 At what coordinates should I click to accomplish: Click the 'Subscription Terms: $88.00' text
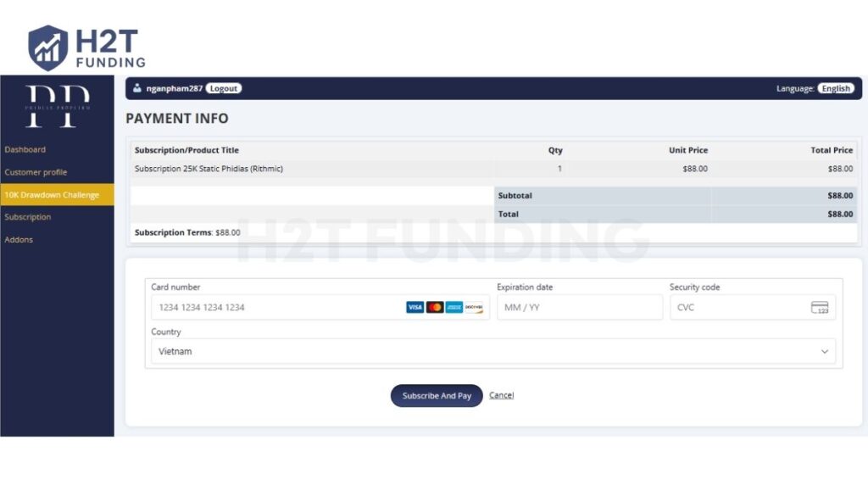[187, 232]
